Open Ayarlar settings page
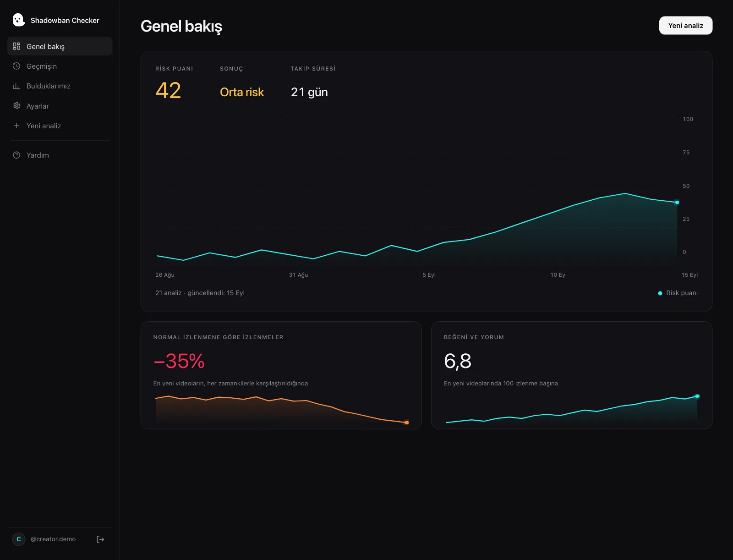The height and width of the screenshot is (560, 733). [x=60, y=106]
